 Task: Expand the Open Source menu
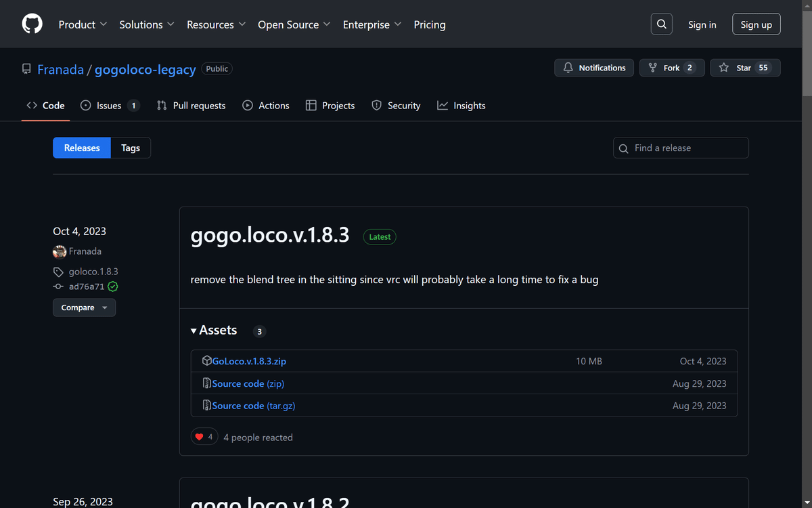(294, 24)
